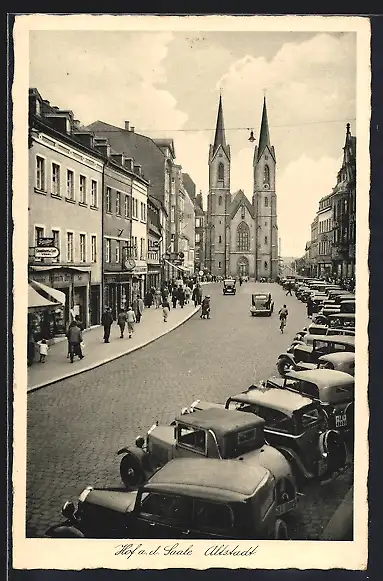The width and height of the screenshot is (383, 581).
Task: Select the pedestrian crossing the street
Action: point(205,307)
